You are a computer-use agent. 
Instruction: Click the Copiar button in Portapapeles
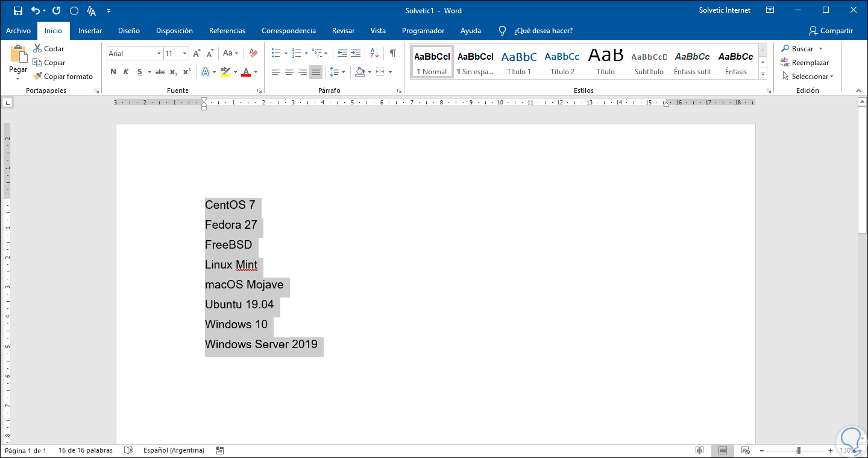pos(49,63)
